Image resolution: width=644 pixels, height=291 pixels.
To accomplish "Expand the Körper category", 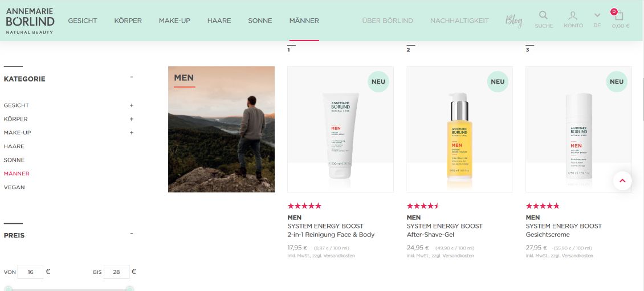I will point(132,119).
